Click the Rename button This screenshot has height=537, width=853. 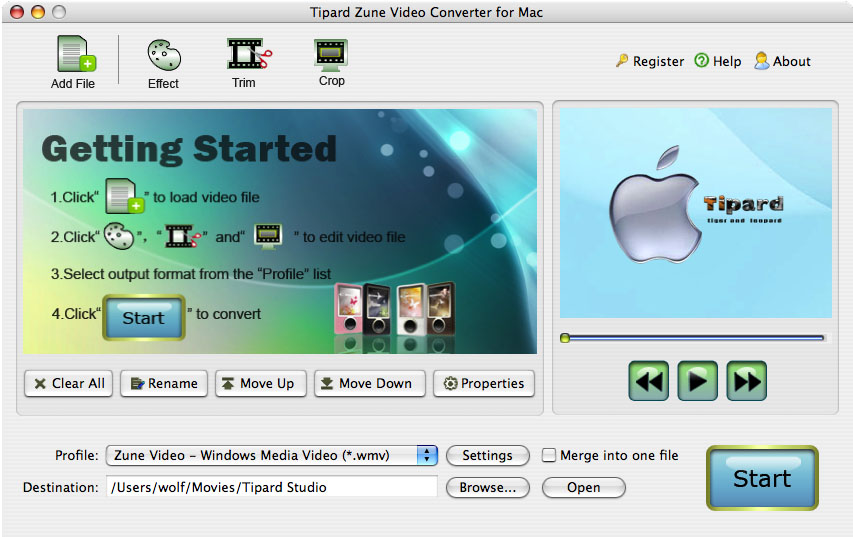point(164,383)
